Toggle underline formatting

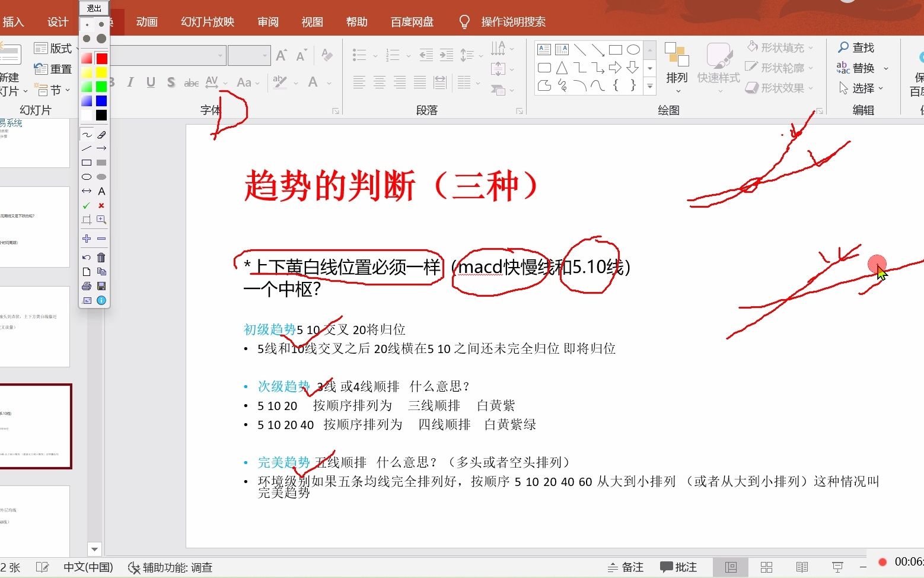click(151, 82)
